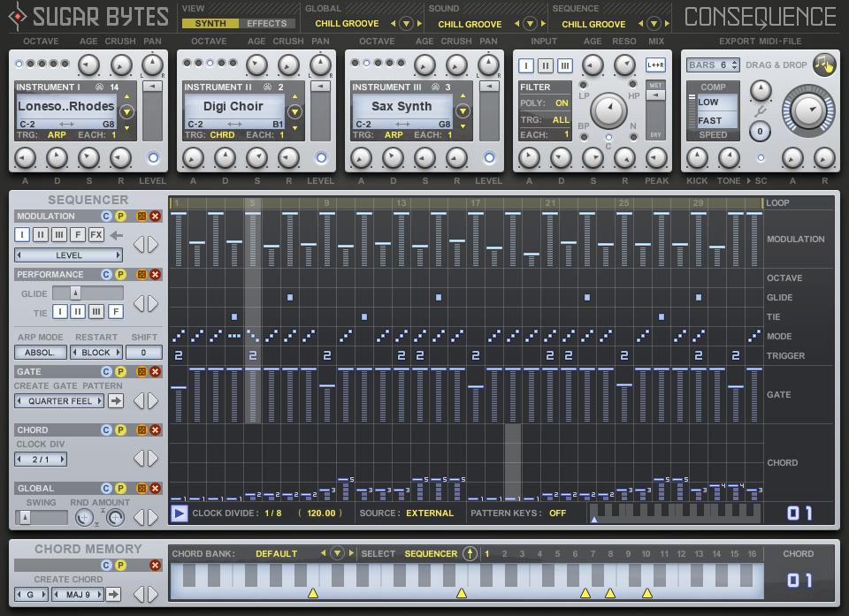Image resolution: width=849 pixels, height=616 pixels.
Task: Clear the Performance section with red X
Action: pyautogui.click(x=156, y=275)
